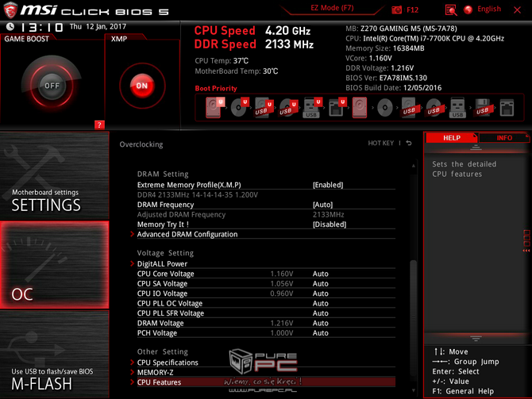Open the M-FLASH section

[54, 355]
